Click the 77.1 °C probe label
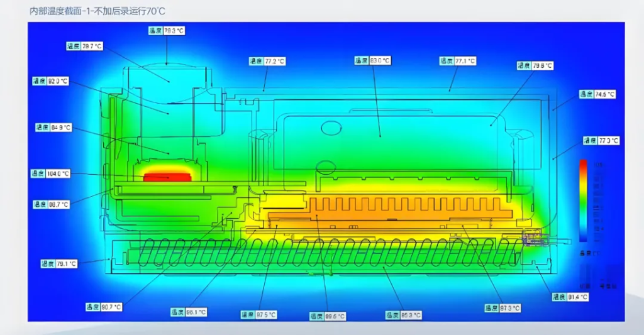 457,61
